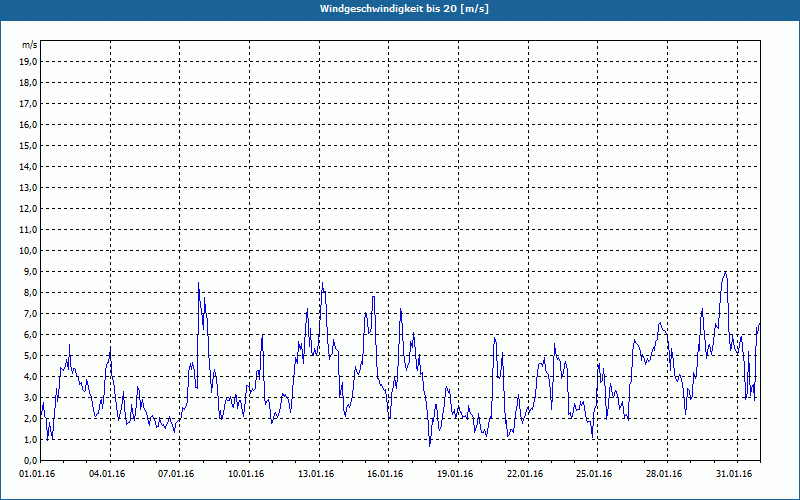
Task: Click the y-axis label "3,0"
Action: pos(30,397)
